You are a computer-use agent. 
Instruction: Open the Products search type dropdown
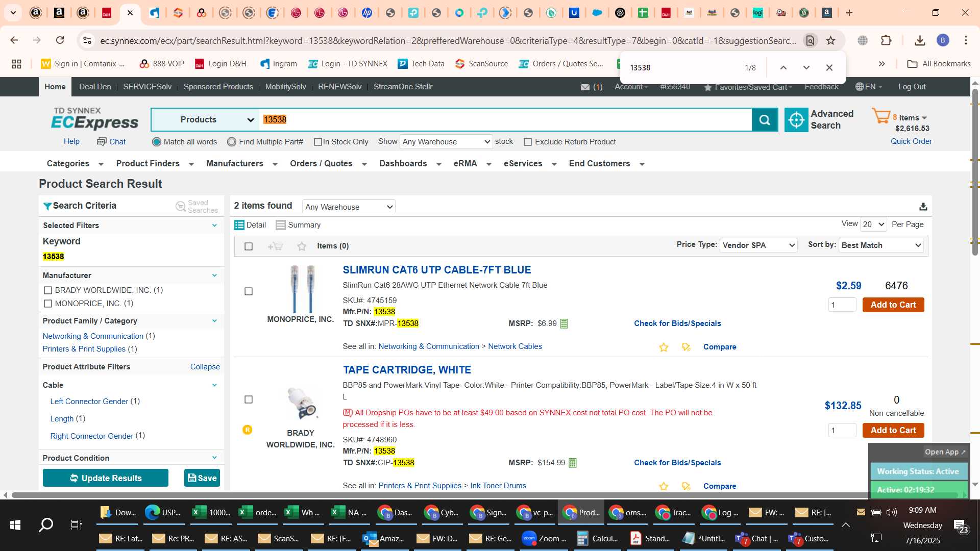205,120
